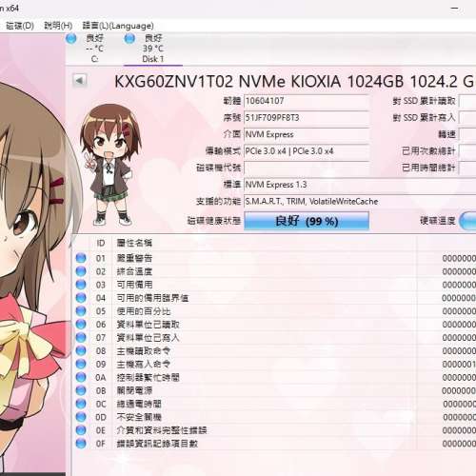This screenshot has height=476, width=476.
Task: Click status icon for attribute 0D
Action: coord(81,417)
